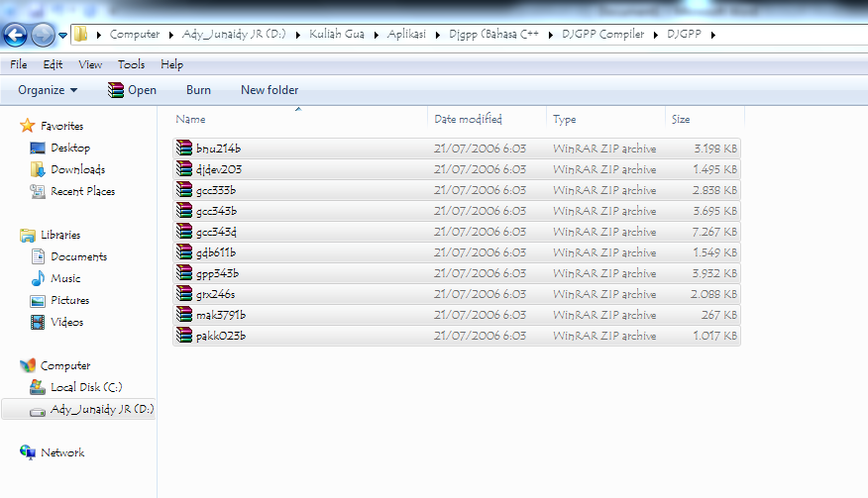The width and height of the screenshot is (868, 498).
Task: Click the Burn toolbar button
Action: [x=198, y=90]
